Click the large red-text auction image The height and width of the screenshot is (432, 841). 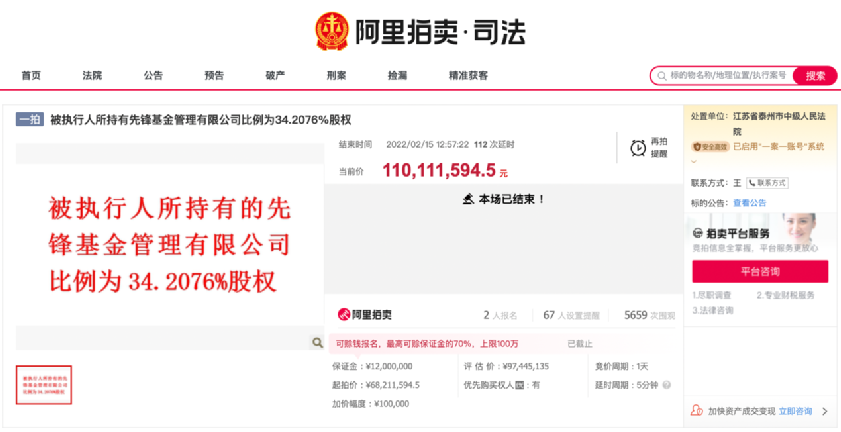[x=170, y=245]
